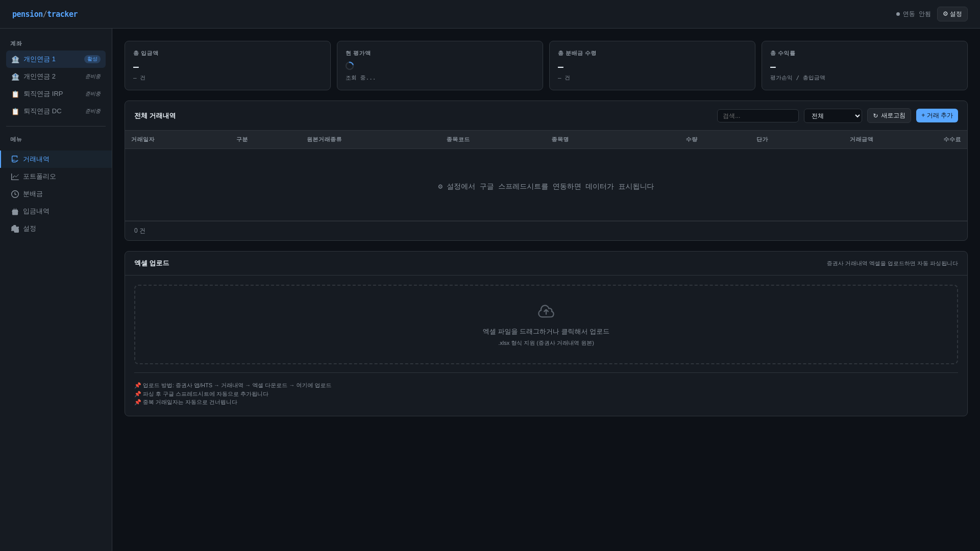Select the 개인연금 1 account
Screen dimensions: 980x551
[56, 59]
